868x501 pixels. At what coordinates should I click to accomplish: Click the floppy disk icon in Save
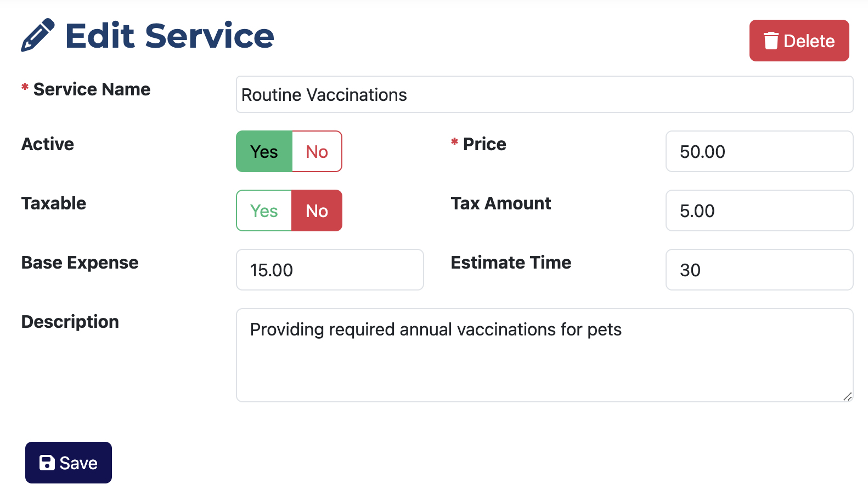coord(47,463)
